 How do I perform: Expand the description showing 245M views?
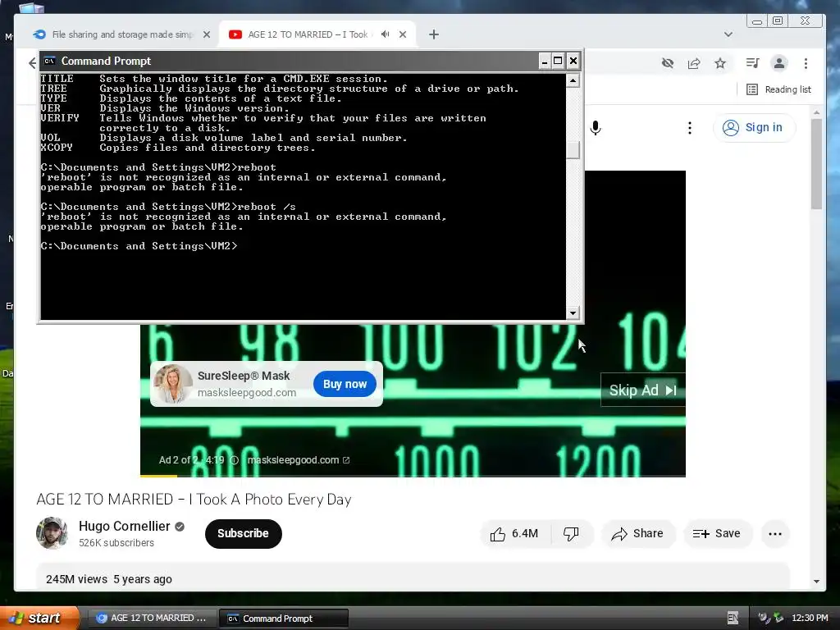[413, 577]
